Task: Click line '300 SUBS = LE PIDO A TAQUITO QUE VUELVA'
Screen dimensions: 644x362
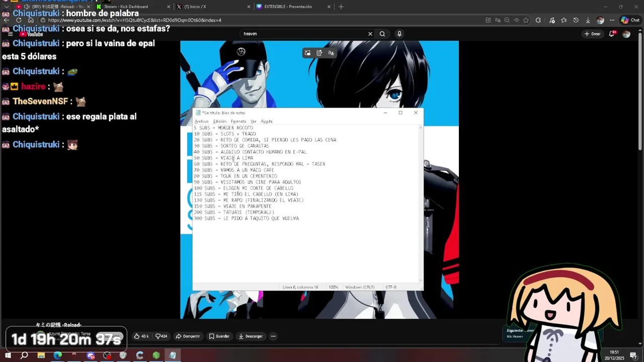Action: (246, 218)
